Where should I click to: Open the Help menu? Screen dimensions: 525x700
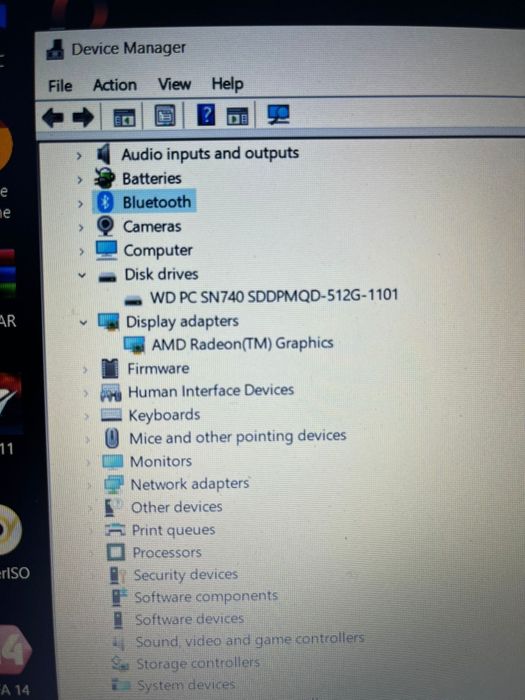pos(227,83)
